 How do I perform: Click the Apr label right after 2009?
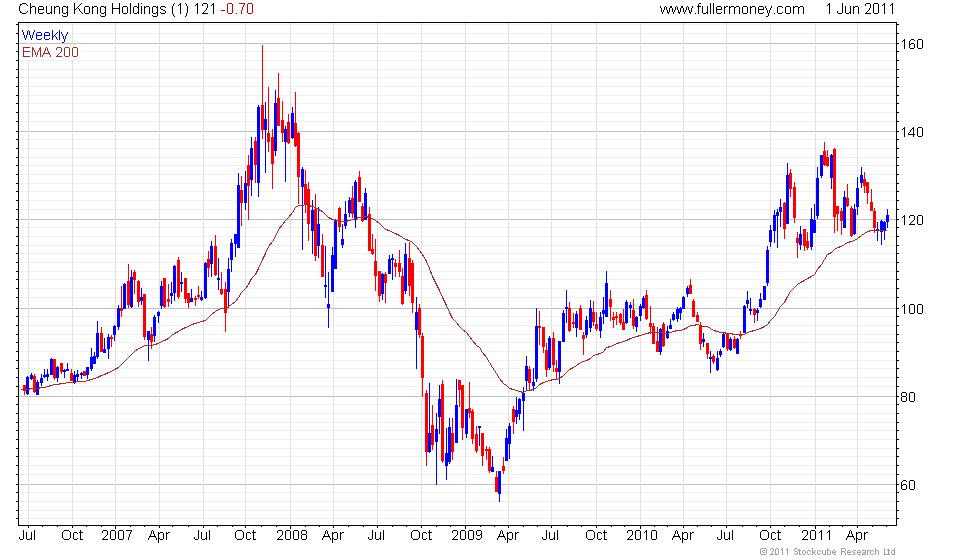pyautogui.click(x=508, y=536)
